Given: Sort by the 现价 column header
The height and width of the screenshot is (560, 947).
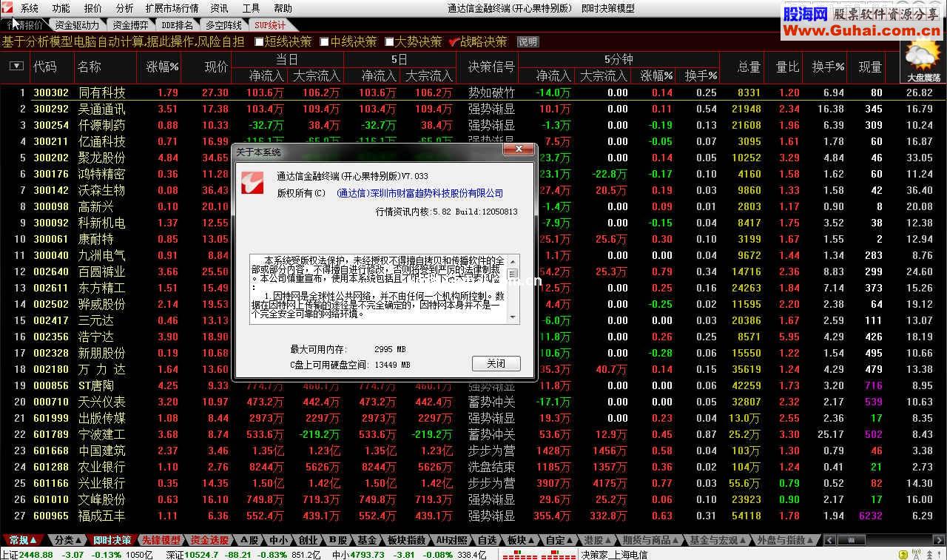Looking at the screenshot, I should click(215, 67).
